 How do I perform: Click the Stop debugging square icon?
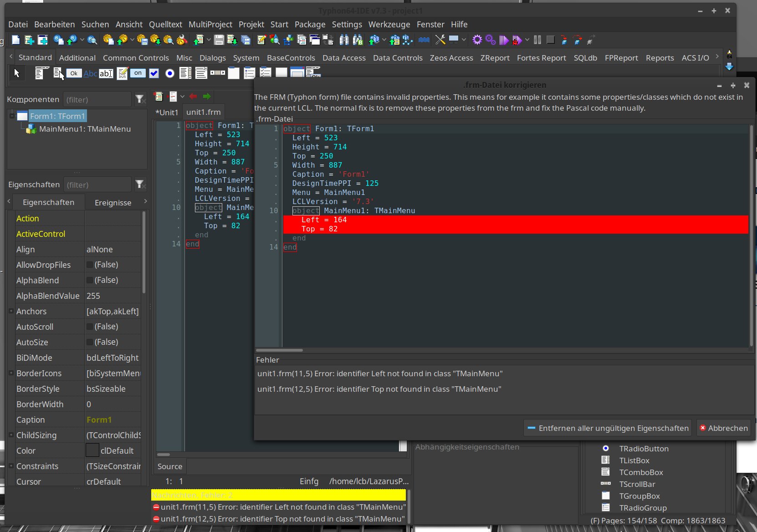(551, 40)
